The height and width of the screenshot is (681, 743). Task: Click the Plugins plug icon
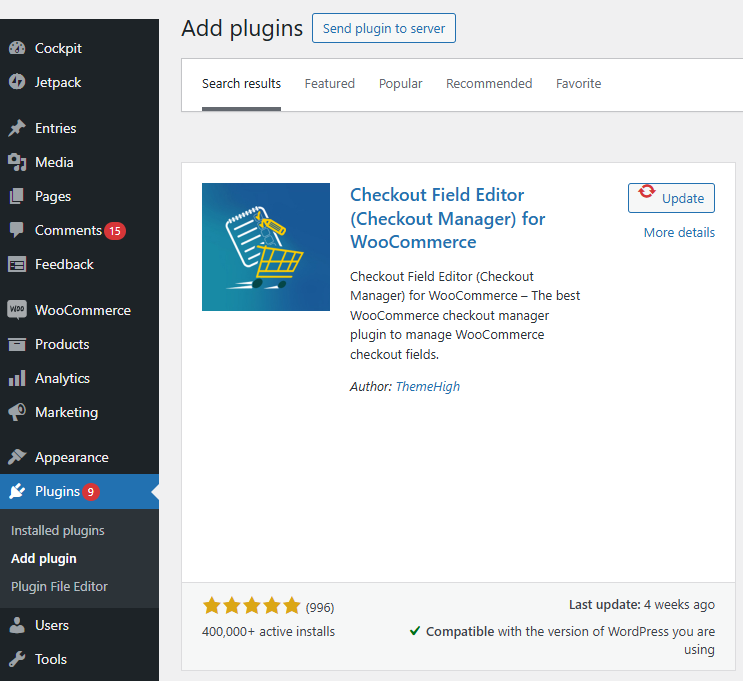point(17,491)
